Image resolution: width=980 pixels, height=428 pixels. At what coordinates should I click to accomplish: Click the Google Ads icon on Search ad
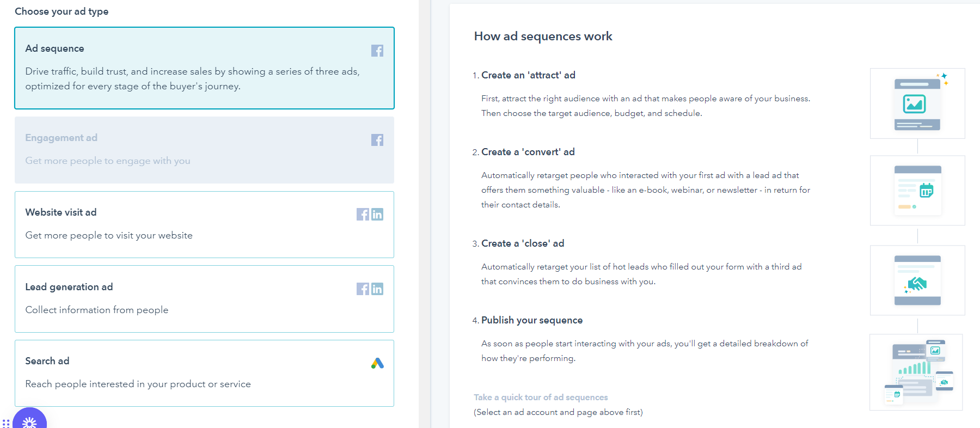click(377, 363)
